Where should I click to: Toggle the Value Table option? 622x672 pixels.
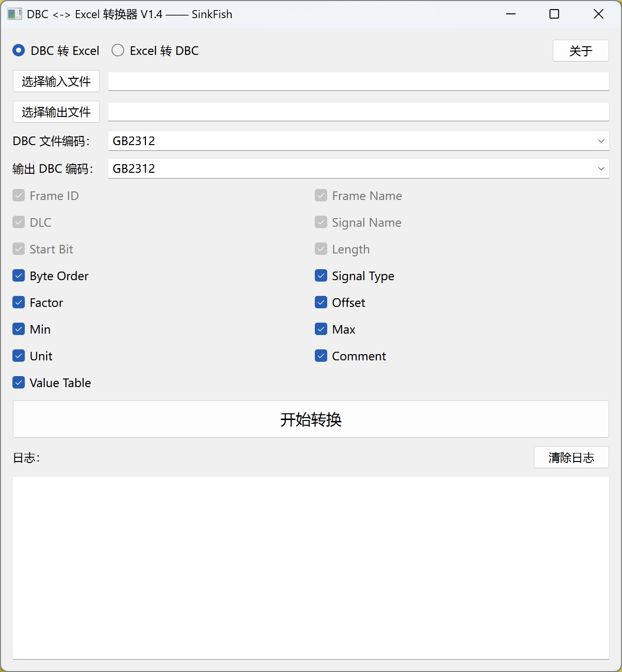18,382
